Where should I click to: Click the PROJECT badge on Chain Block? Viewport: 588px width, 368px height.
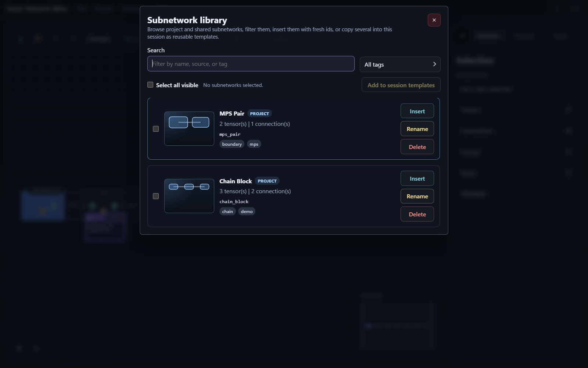(267, 181)
